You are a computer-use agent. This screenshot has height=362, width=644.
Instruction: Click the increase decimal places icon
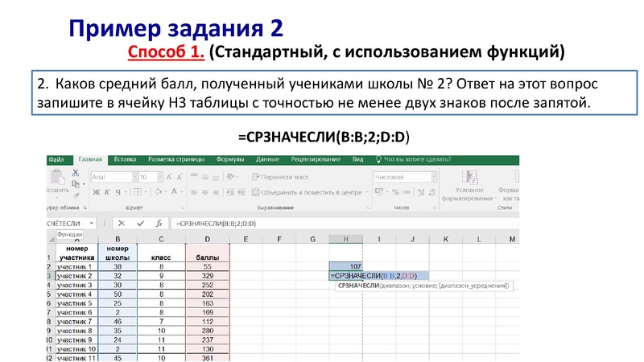(x=421, y=192)
